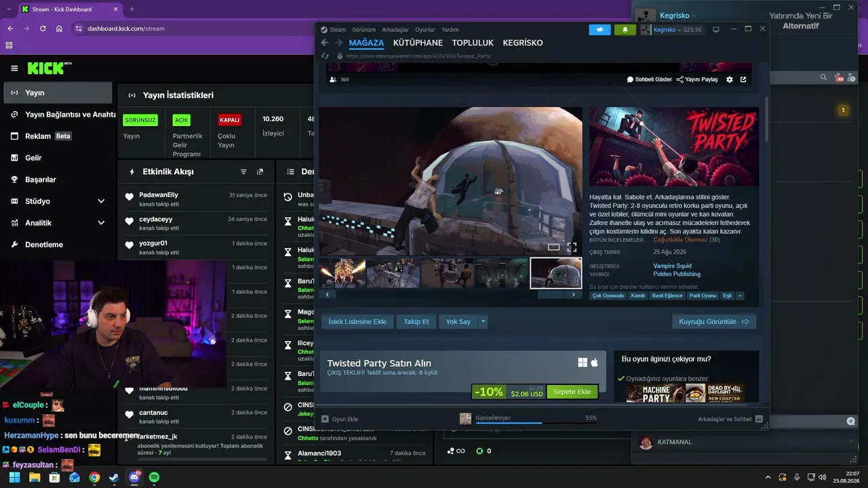Open Spotify from the taskbar
Viewport: 868px width, 488px height.
154,477
